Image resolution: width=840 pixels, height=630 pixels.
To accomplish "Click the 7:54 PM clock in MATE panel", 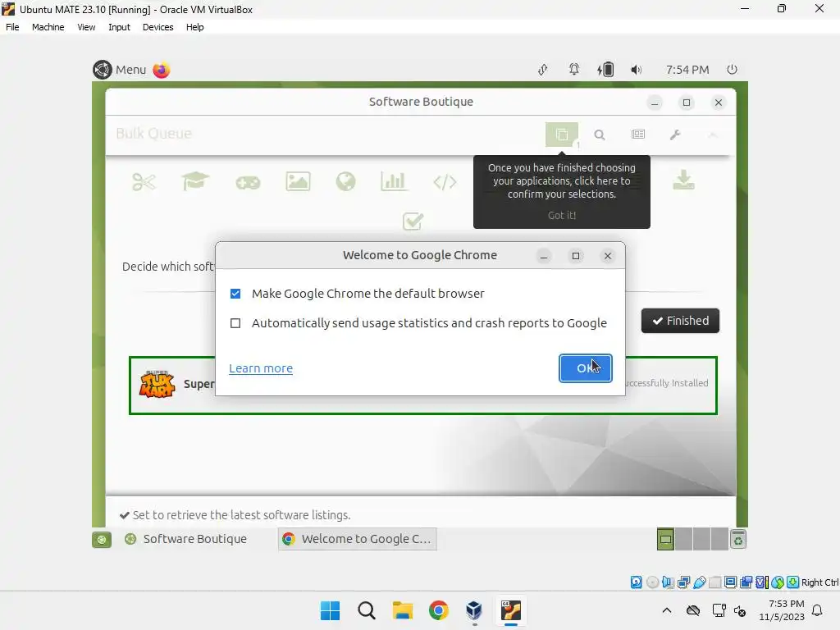I will [x=687, y=70].
